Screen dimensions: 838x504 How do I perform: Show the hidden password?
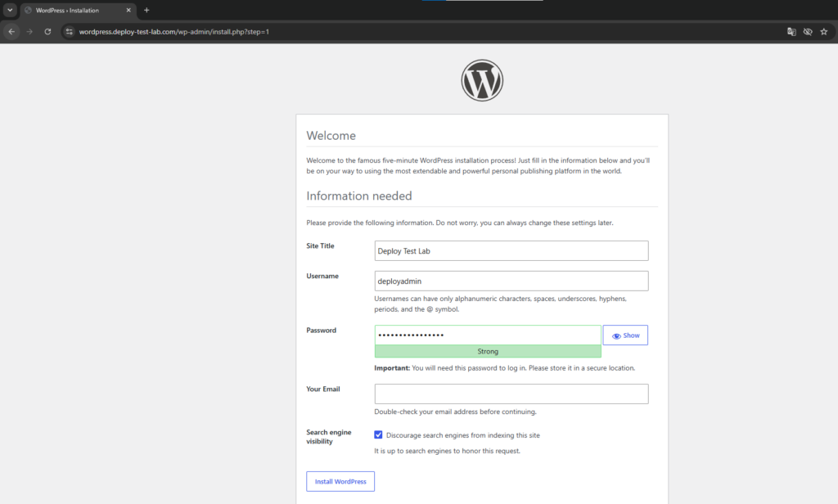(625, 335)
